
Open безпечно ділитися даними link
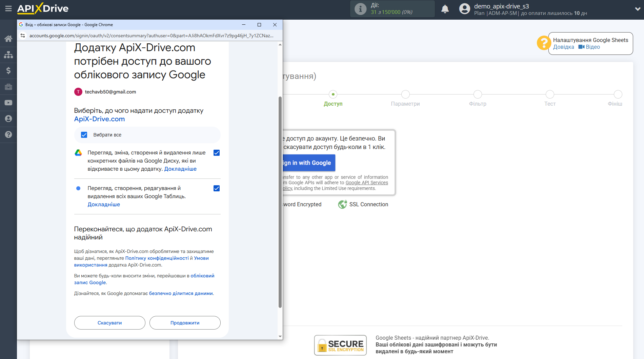181,293
